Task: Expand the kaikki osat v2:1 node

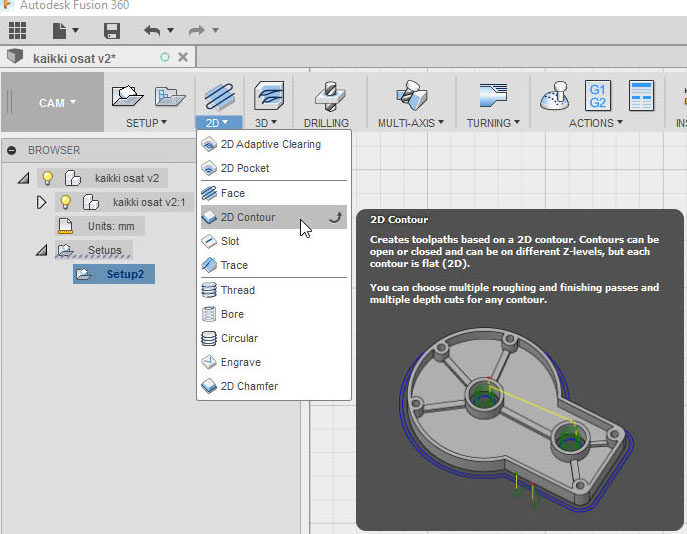Action: (x=41, y=202)
